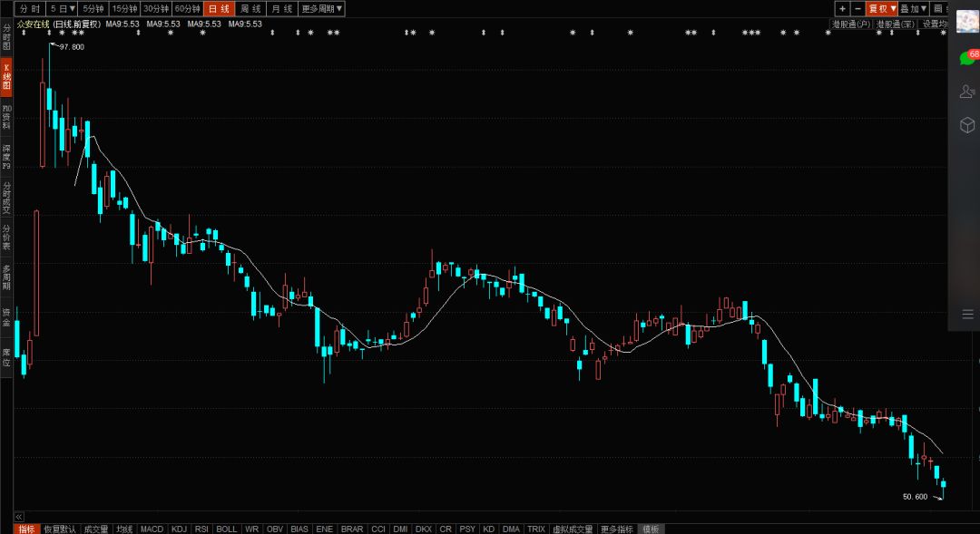This screenshot has height=534, width=980.
Task: Select the 日线 daily tab
Action: point(219,9)
